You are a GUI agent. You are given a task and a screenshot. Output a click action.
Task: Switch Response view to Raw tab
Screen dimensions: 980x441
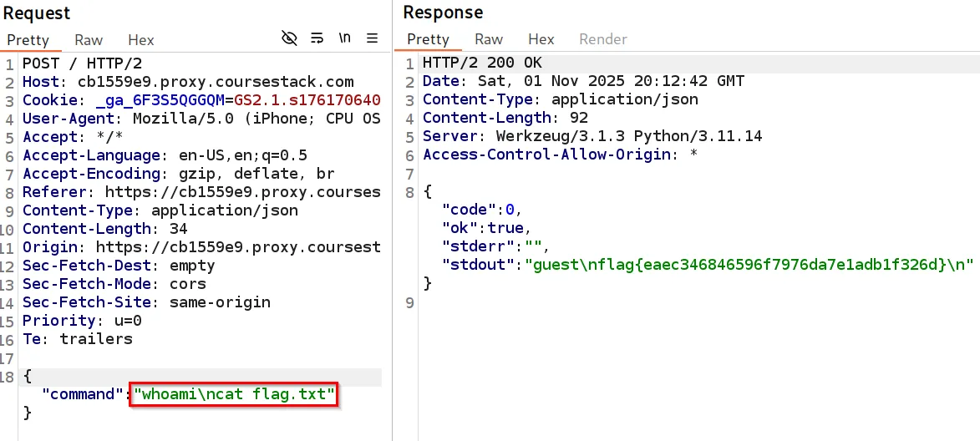pos(489,39)
